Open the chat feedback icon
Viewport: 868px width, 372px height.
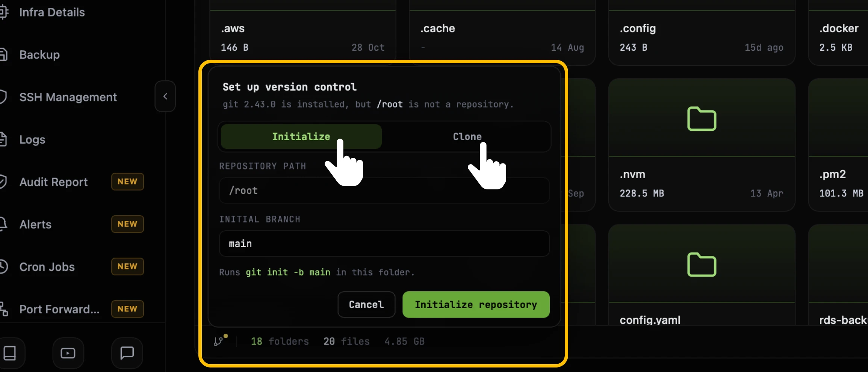(127, 353)
